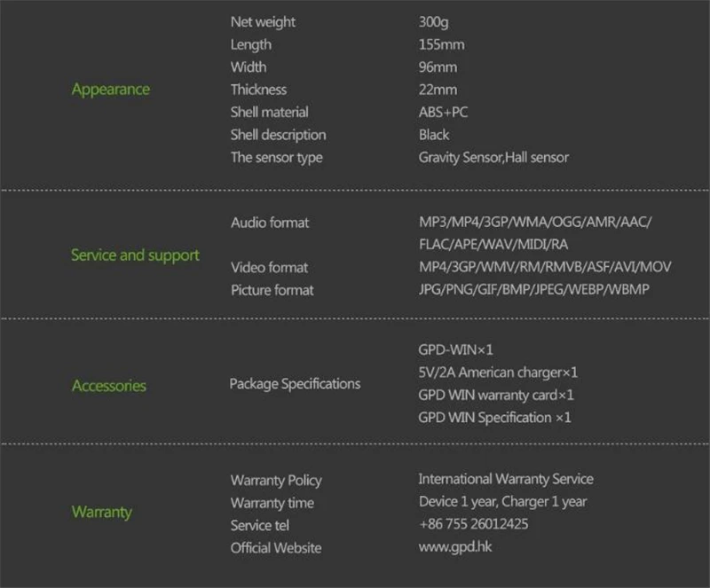Click the ABS+PC material value
The image size is (710, 588).
[x=444, y=113]
